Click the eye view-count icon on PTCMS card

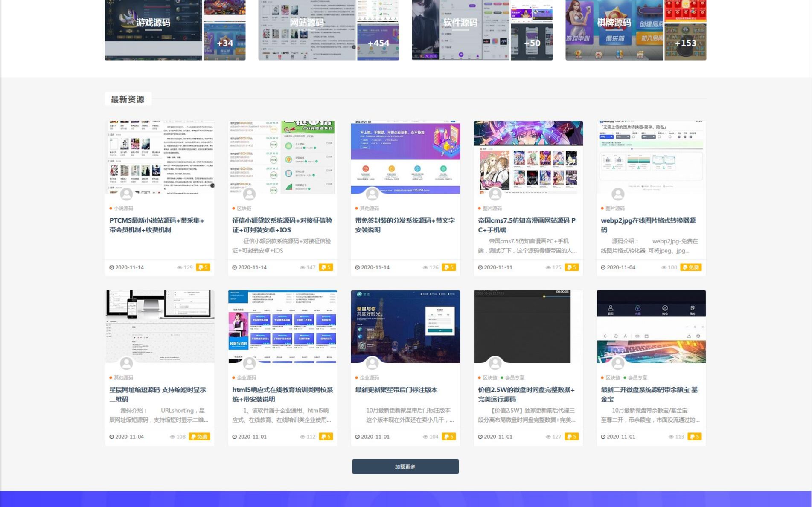[x=180, y=267]
